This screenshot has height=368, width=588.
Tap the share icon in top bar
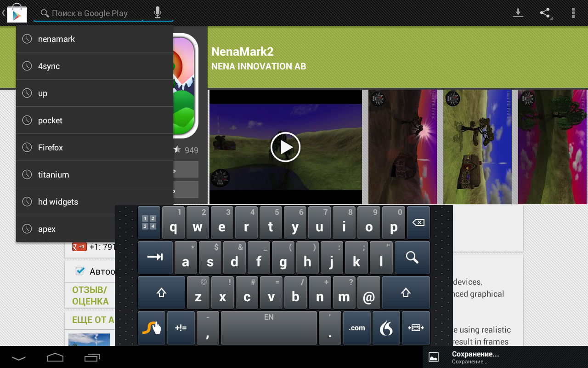point(545,13)
